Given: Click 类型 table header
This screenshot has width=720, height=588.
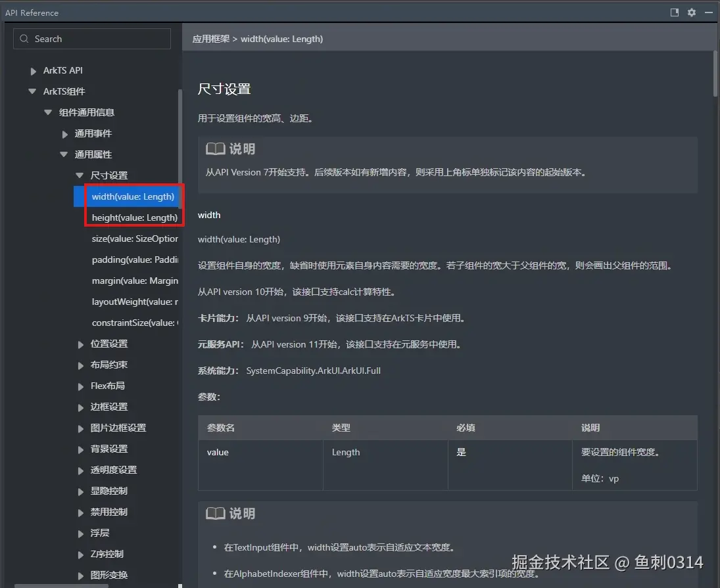Looking at the screenshot, I should click(341, 428).
